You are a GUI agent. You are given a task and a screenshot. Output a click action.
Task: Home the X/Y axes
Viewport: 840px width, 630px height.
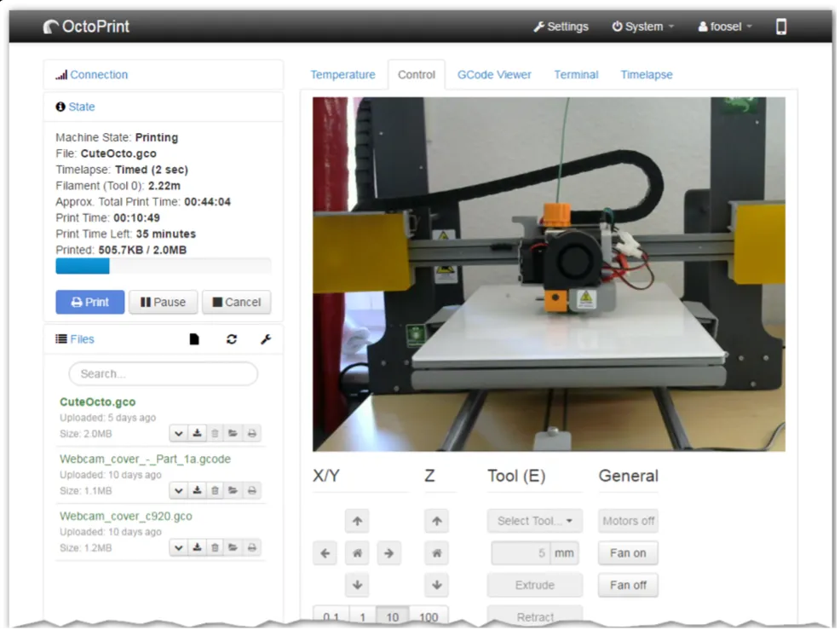click(x=357, y=553)
